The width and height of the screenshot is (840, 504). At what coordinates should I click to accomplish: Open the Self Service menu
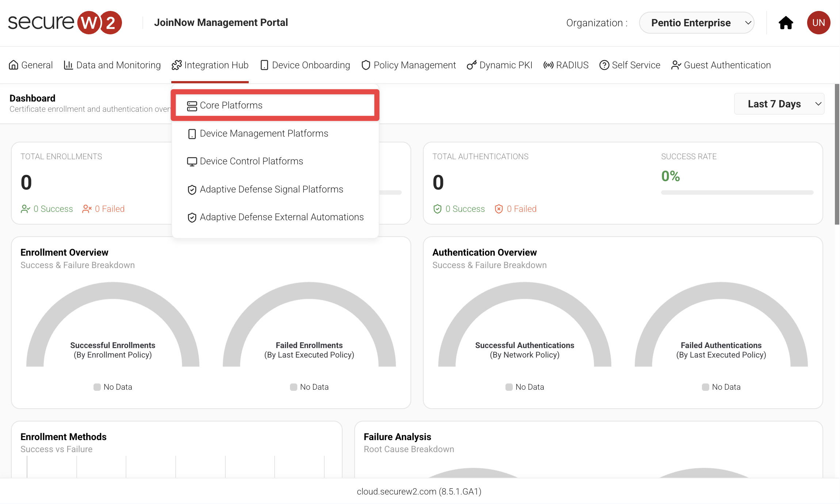click(x=630, y=65)
